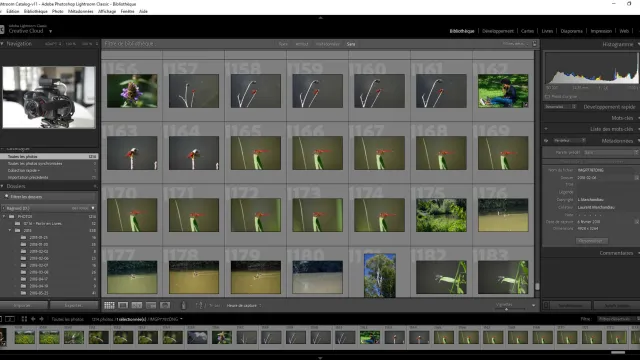The image size is (640, 360).
Task: Open the filmstrip grid shortcut icon
Action: [x=24, y=319]
